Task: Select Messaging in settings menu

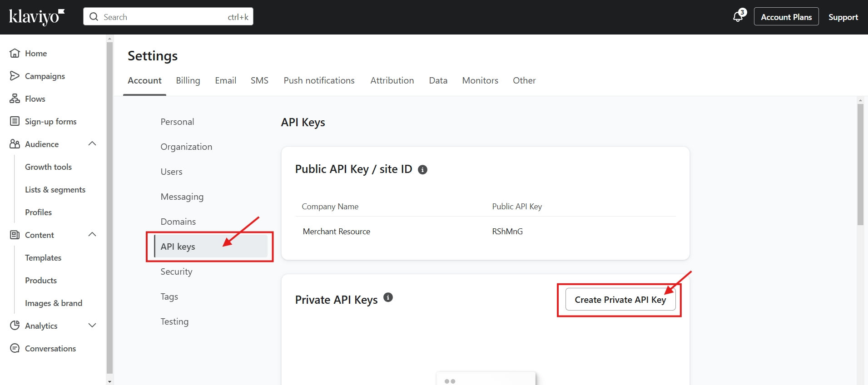Action: pos(182,197)
